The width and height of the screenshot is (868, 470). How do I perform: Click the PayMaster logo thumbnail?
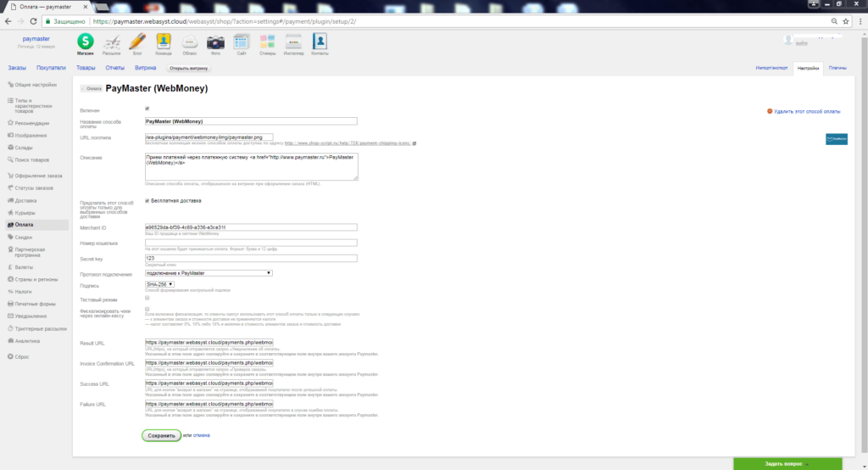(837, 139)
